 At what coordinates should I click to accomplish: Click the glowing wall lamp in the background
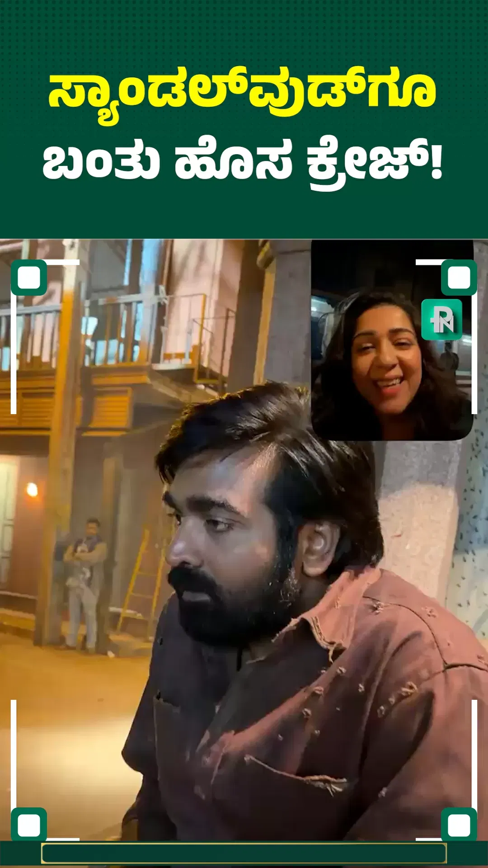tap(32, 490)
